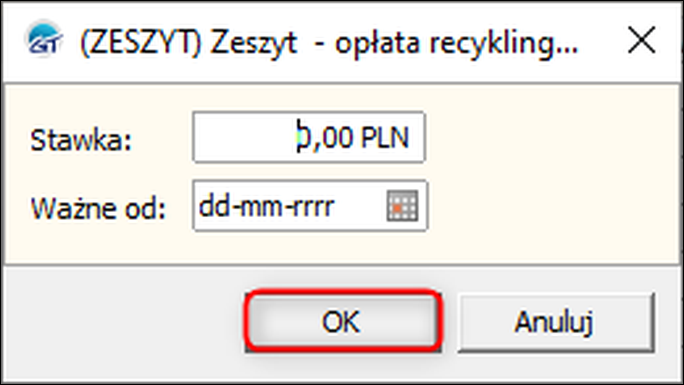
Task: Click the Stawka: label
Action: (81, 140)
